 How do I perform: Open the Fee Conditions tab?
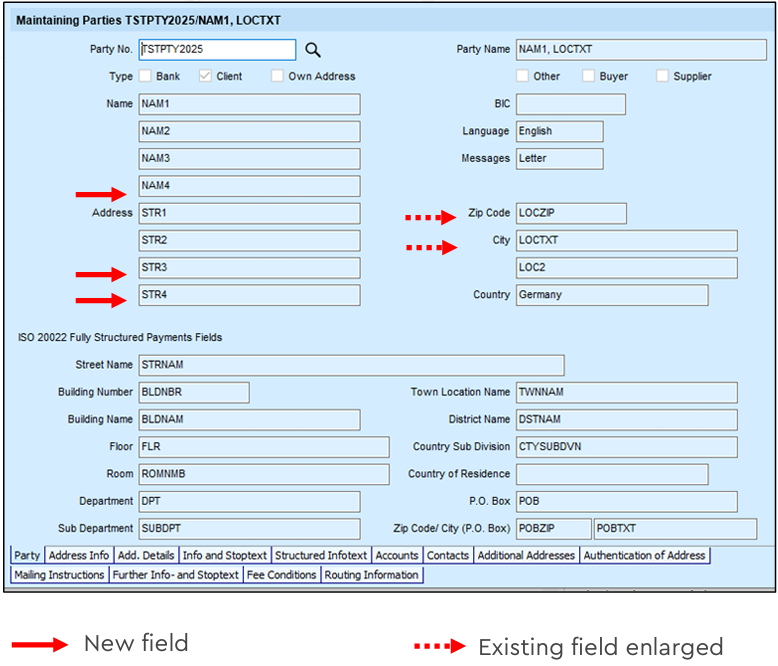pyautogui.click(x=281, y=575)
